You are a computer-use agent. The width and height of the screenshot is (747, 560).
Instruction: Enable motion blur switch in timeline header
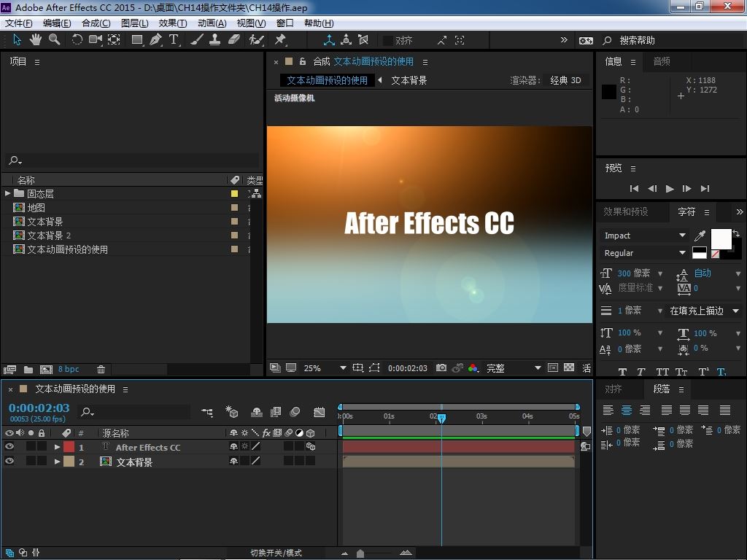[x=295, y=413]
